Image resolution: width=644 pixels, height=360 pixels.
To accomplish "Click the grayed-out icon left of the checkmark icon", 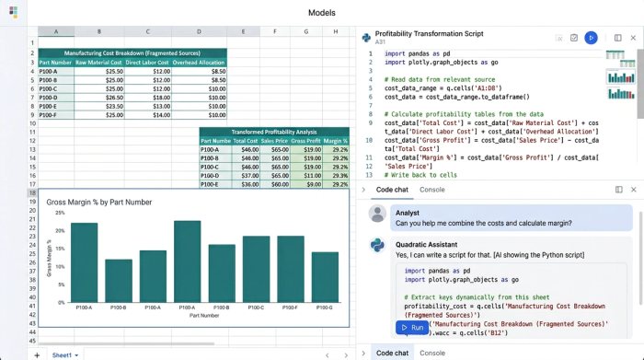I will coord(558,38).
